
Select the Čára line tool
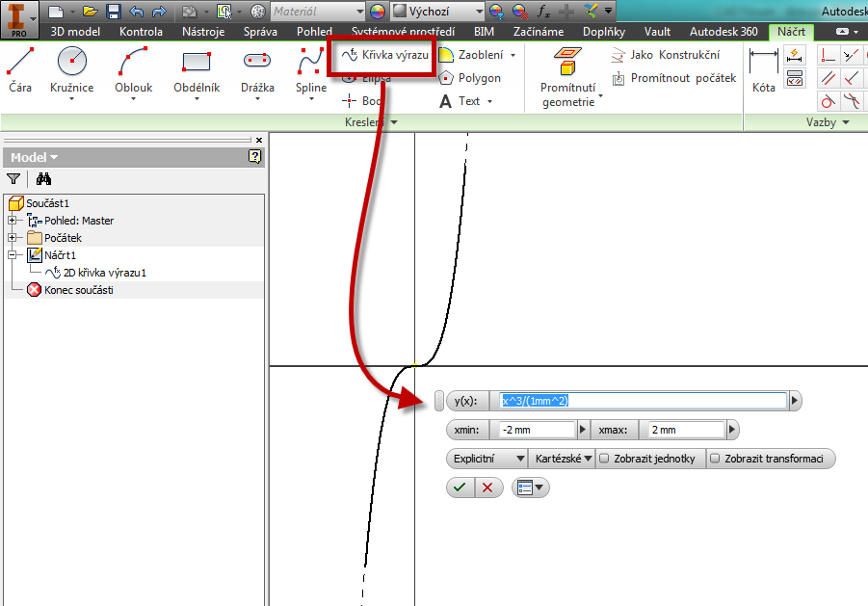pyautogui.click(x=20, y=70)
